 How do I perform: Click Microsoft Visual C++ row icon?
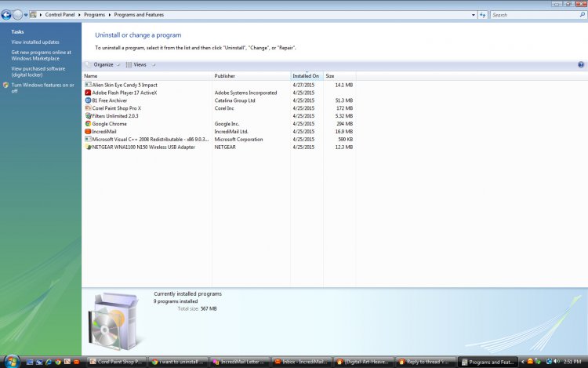pyautogui.click(x=88, y=139)
